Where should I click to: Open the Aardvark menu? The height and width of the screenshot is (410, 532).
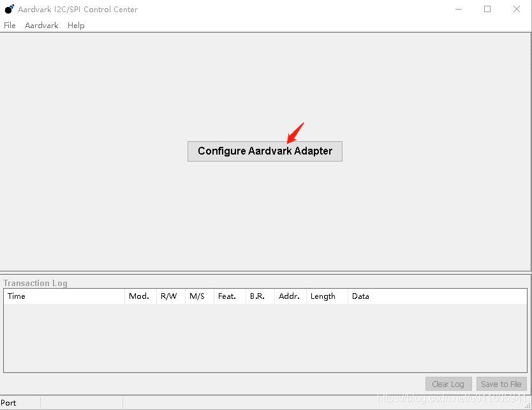41,26
